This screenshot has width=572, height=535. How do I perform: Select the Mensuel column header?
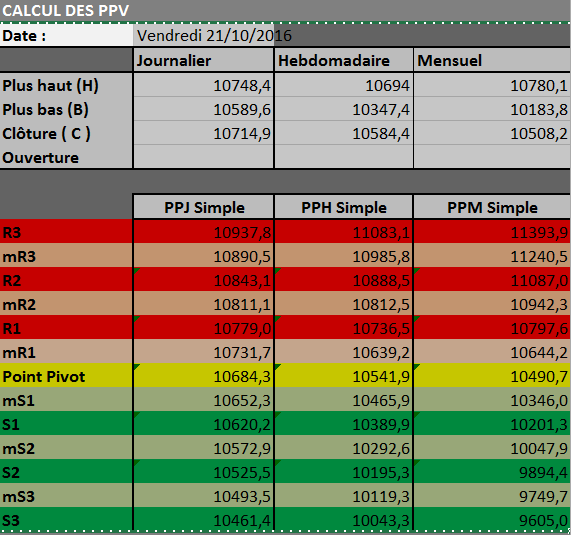pyautogui.click(x=492, y=60)
